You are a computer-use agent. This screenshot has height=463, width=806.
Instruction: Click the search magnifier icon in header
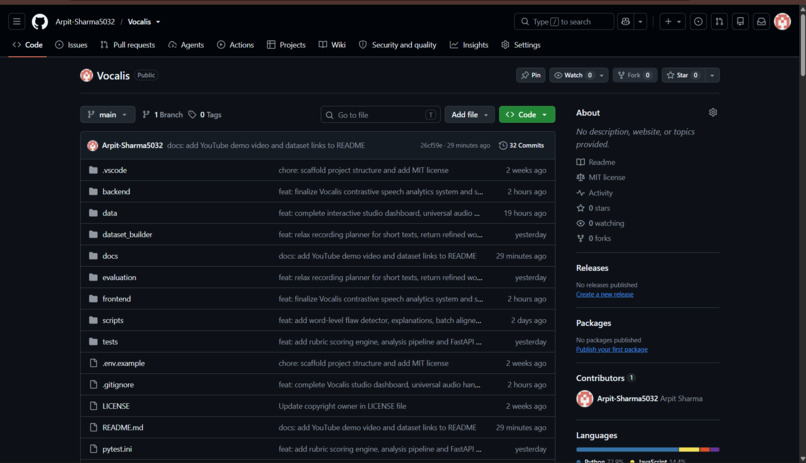point(525,22)
